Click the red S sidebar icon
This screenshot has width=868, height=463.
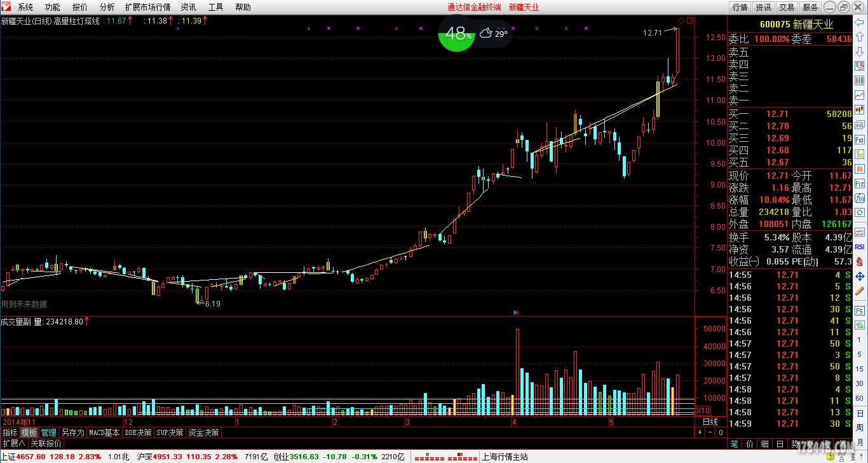pyautogui.click(x=860, y=262)
